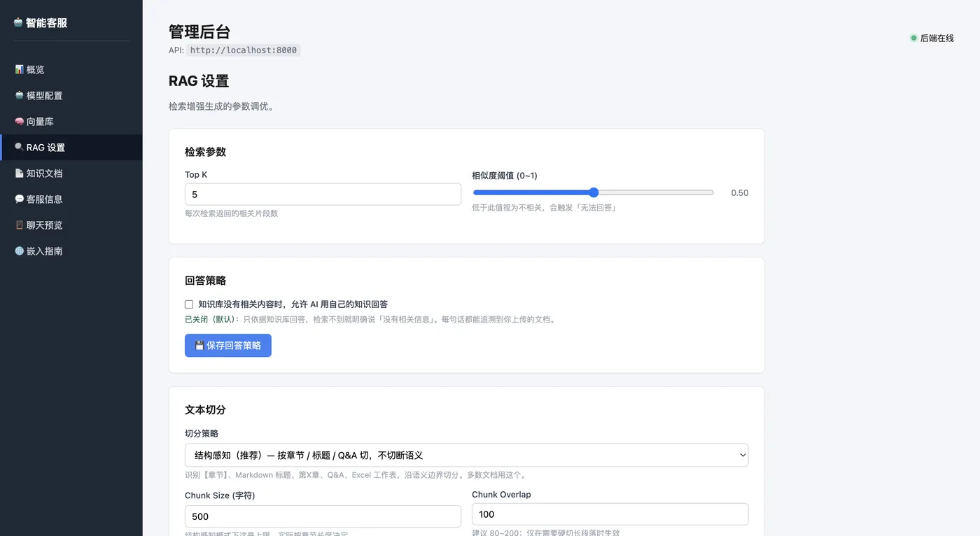Go to 模型配置 in sidebar
Image resolution: width=980 pixels, height=536 pixels.
coord(71,95)
